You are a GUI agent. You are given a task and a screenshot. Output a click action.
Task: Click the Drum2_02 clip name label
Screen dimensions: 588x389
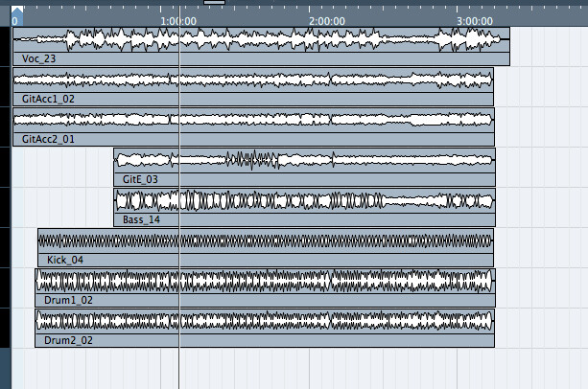[x=68, y=340]
